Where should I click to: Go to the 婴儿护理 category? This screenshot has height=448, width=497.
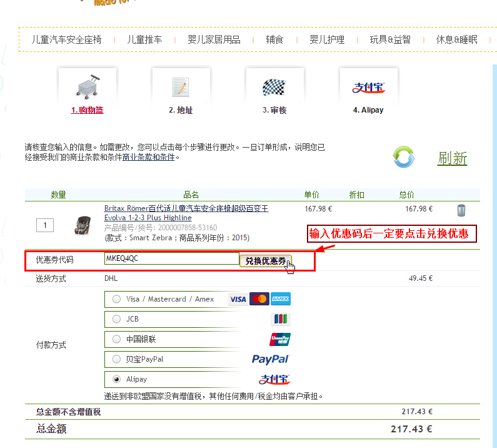coord(327,39)
